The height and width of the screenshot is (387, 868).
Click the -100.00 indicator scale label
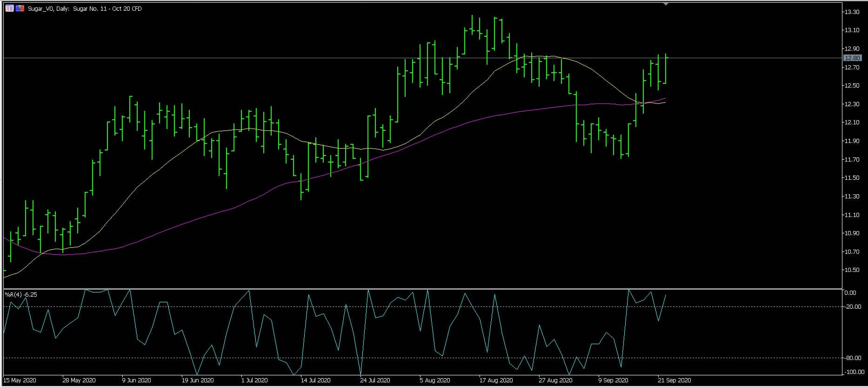(854, 372)
